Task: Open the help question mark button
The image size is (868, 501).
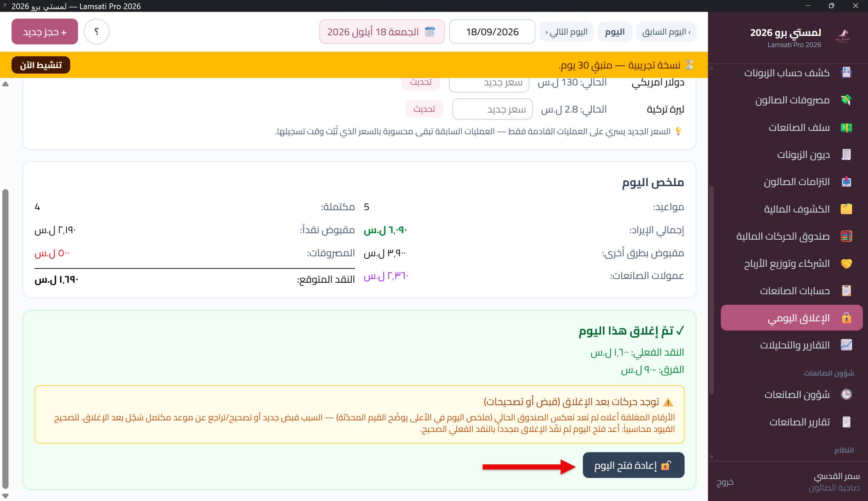Action: 97,32
